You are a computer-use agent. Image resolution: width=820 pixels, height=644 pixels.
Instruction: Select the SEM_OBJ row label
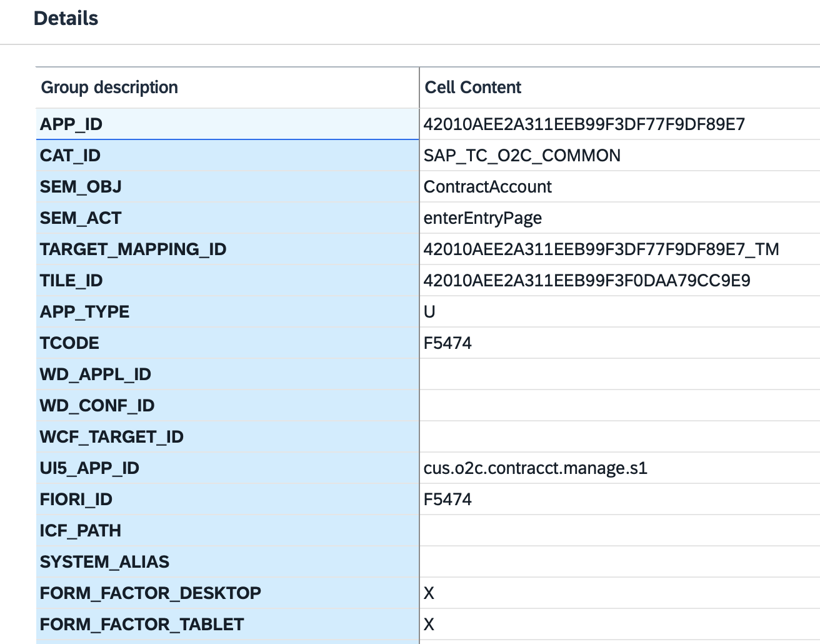[x=227, y=186]
